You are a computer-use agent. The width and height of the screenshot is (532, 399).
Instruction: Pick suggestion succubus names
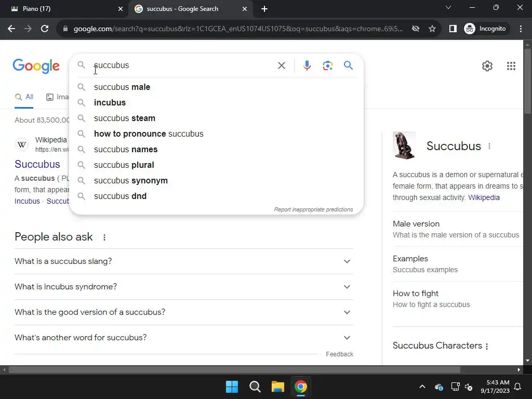[216, 149]
